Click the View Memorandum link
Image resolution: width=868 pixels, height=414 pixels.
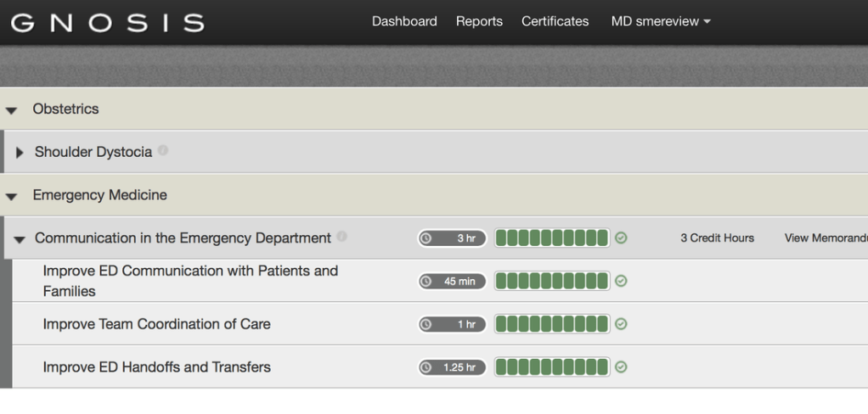826,238
